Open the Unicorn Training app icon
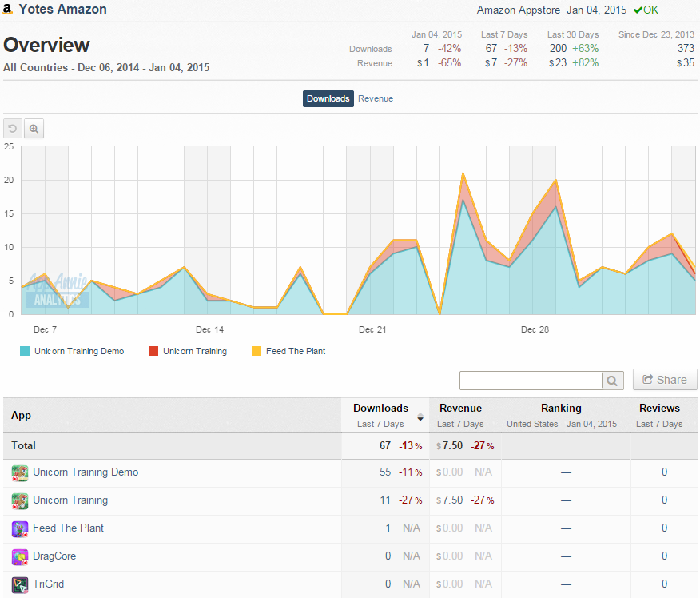The width and height of the screenshot is (700, 598). [20, 500]
